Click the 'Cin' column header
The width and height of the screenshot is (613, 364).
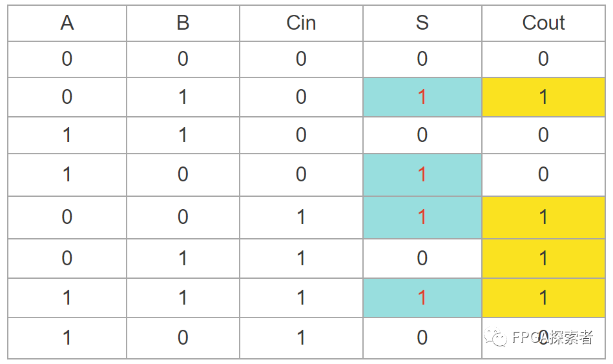click(301, 23)
